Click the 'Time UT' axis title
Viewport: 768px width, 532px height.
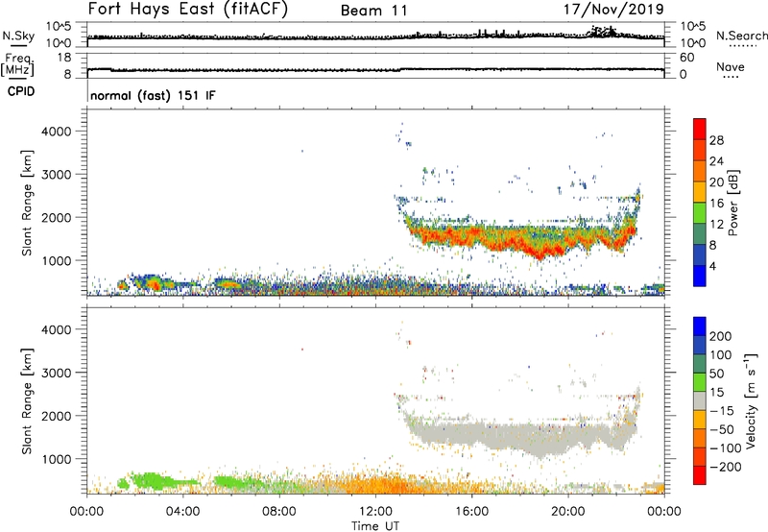point(375,526)
